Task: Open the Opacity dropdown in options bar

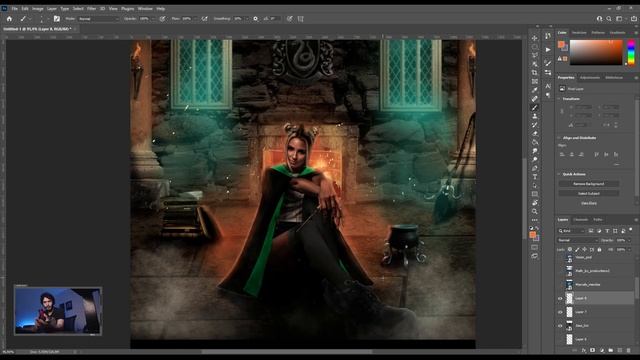Action: click(x=153, y=19)
